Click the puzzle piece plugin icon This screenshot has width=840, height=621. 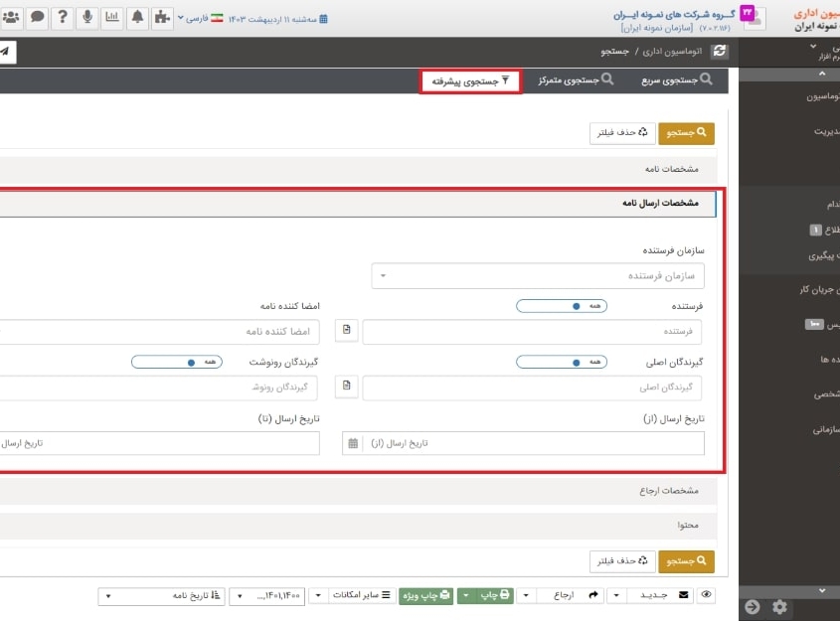click(x=162, y=16)
